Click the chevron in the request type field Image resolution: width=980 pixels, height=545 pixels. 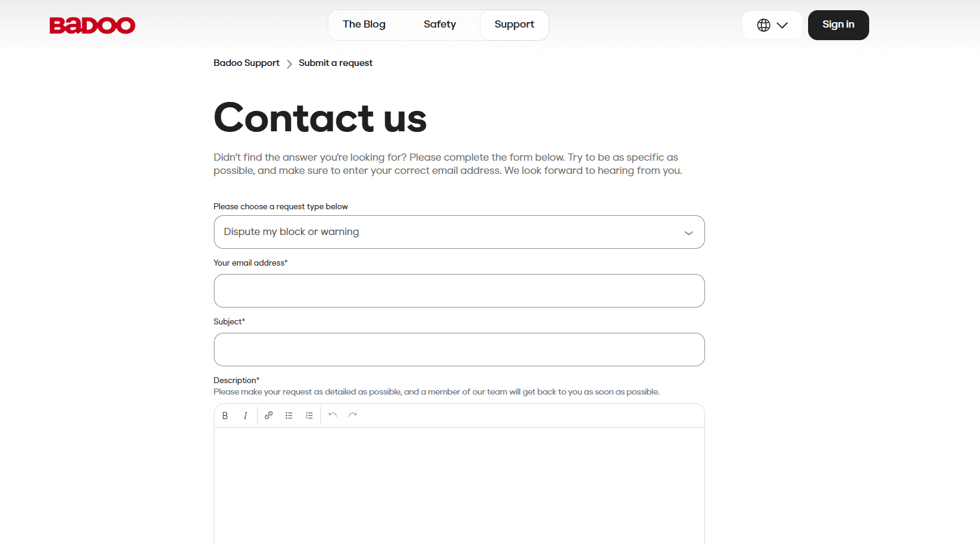(689, 233)
